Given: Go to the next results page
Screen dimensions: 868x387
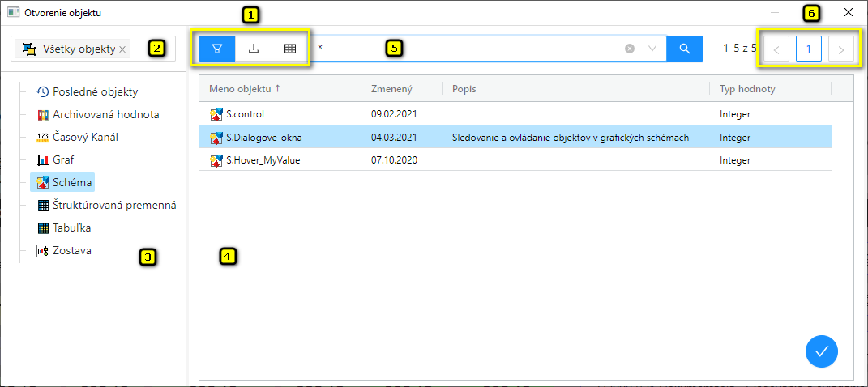Looking at the screenshot, I should [x=841, y=50].
